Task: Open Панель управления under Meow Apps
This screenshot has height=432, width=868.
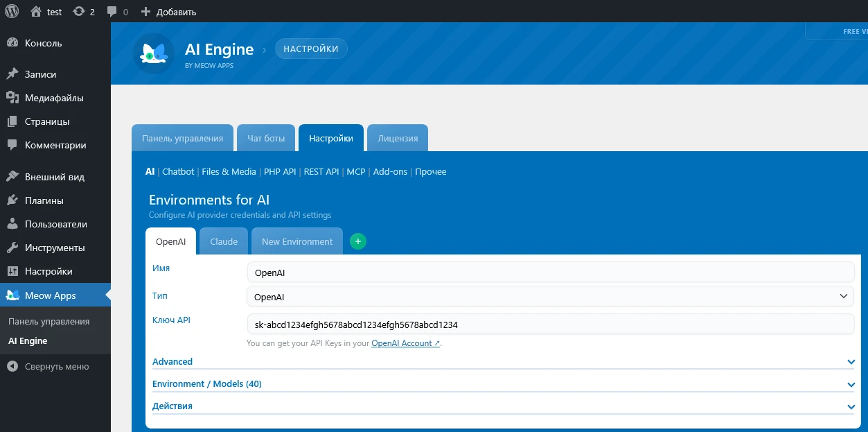Action: click(x=48, y=322)
